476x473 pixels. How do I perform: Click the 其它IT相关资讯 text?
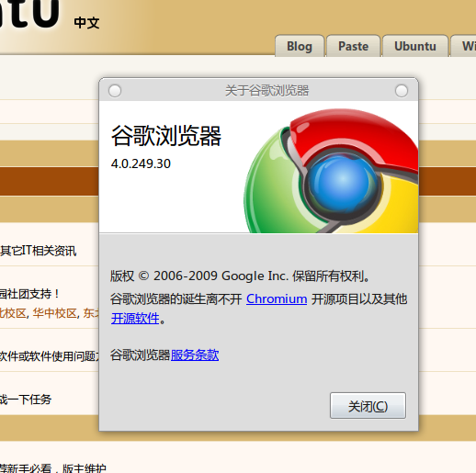38,251
